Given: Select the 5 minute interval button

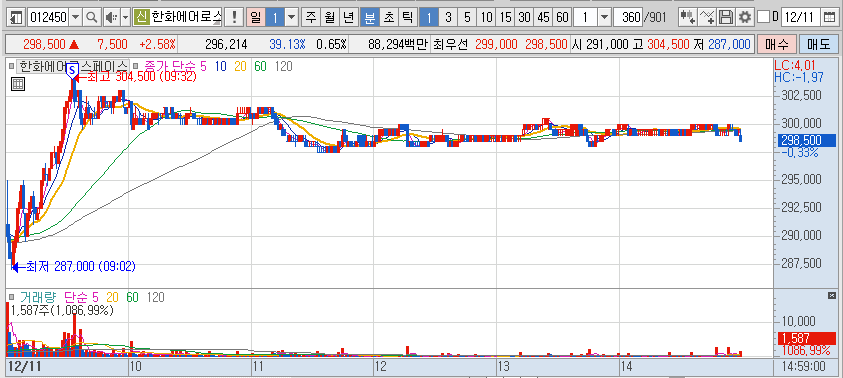Looking at the screenshot, I should pos(467,18).
